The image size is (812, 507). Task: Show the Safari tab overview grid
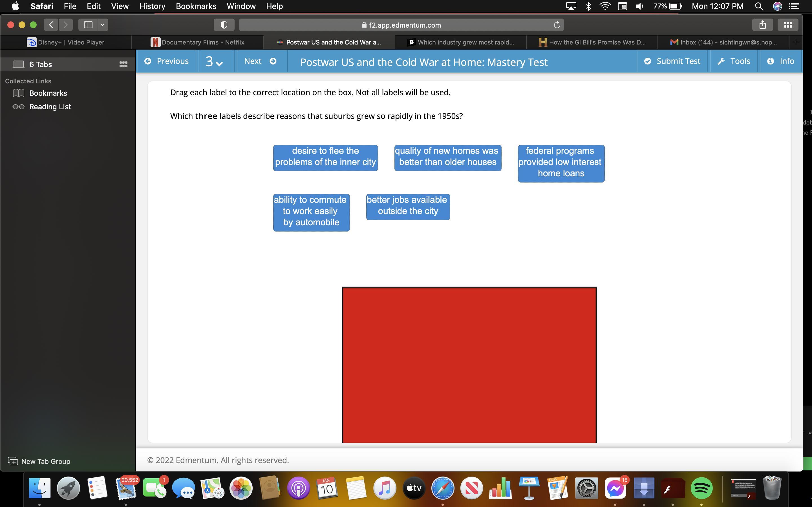[787, 25]
